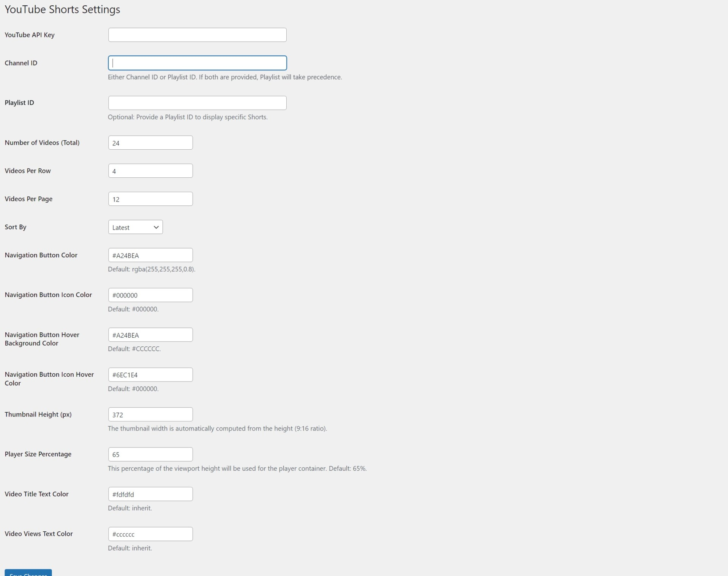
Task: Click the Video Views Text Color field
Action: pyautogui.click(x=151, y=534)
